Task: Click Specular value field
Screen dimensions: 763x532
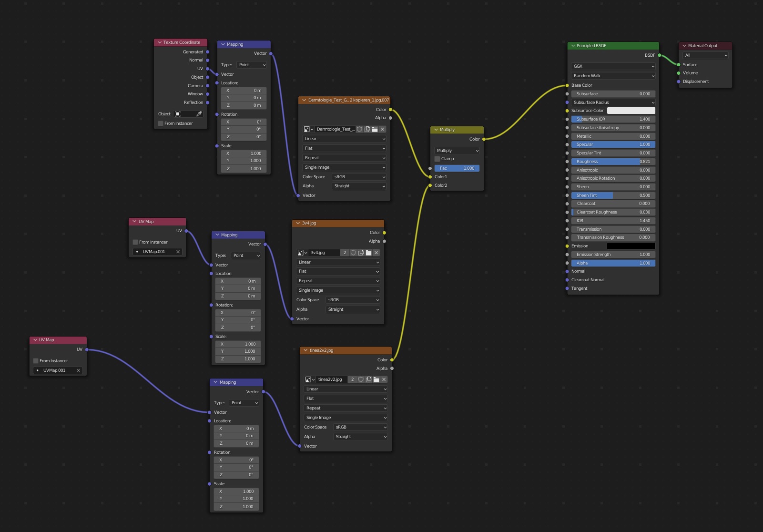Action: click(613, 144)
